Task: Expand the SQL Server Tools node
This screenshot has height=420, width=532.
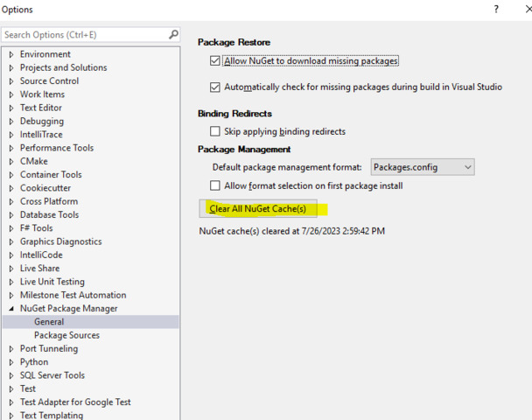Action: point(11,375)
